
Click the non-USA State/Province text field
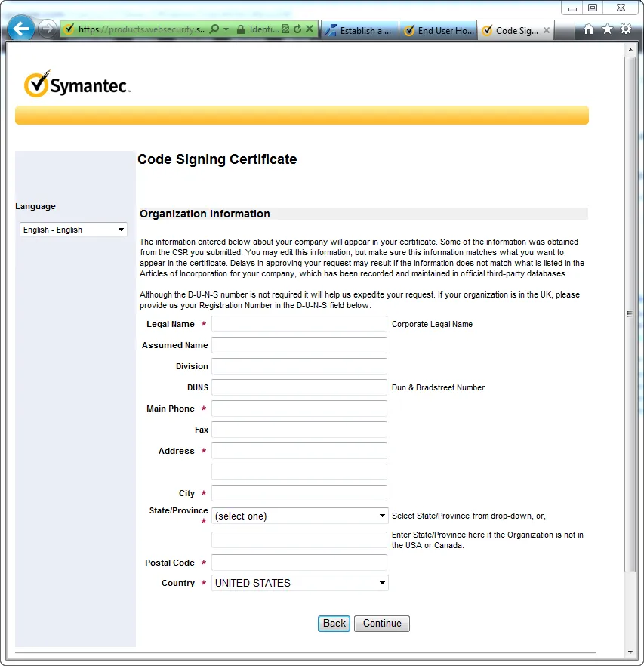[x=299, y=540]
